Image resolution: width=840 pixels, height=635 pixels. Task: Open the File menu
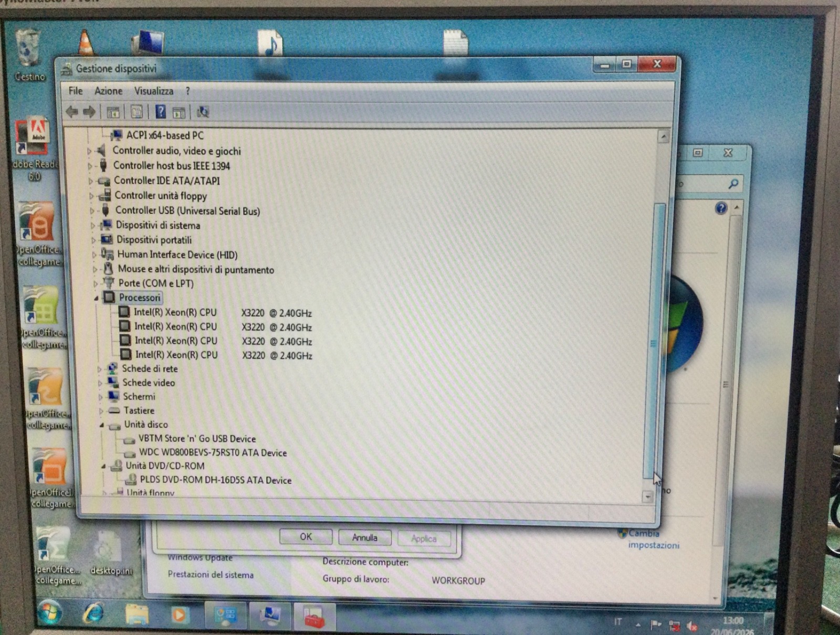76,91
